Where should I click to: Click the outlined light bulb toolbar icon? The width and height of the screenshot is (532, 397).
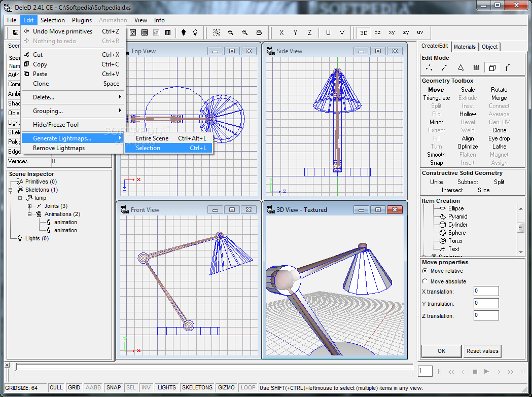(x=195, y=32)
